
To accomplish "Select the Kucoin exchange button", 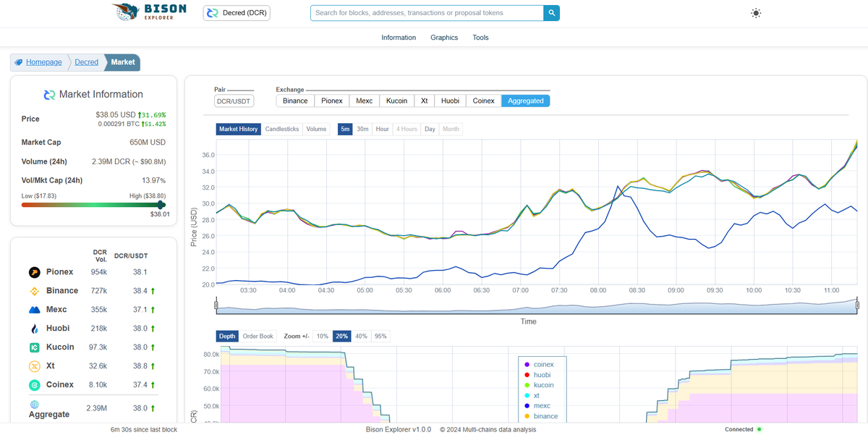I will click(397, 101).
